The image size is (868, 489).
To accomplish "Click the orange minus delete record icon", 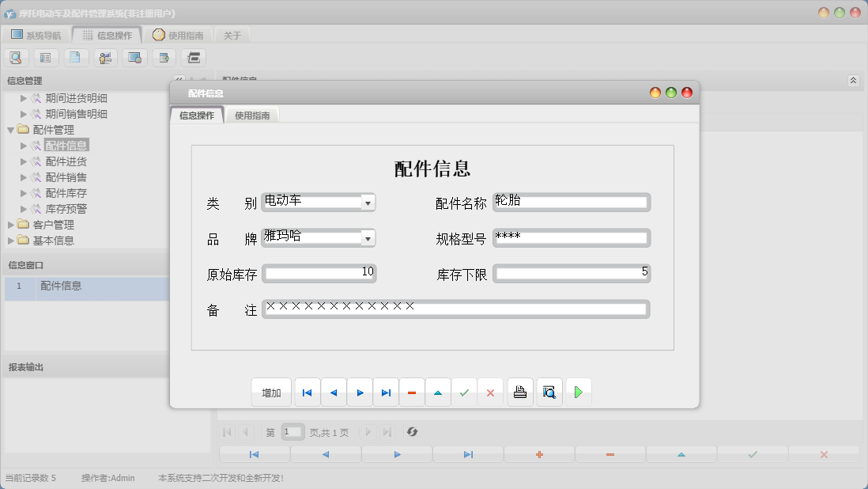I will pyautogui.click(x=412, y=392).
